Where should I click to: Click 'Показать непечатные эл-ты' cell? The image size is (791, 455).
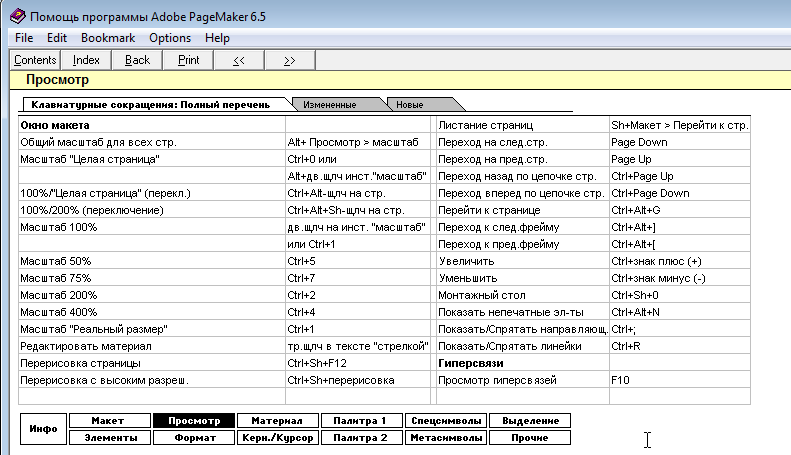(x=523, y=312)
